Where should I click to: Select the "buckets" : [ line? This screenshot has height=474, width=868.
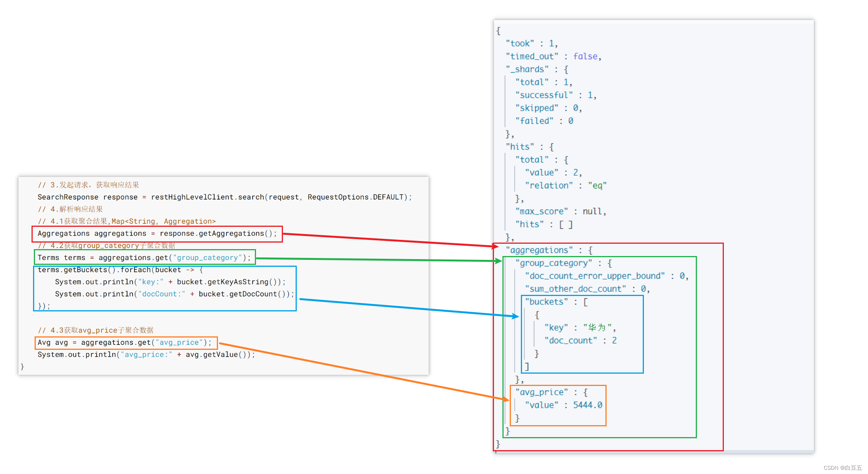(556, 302)
